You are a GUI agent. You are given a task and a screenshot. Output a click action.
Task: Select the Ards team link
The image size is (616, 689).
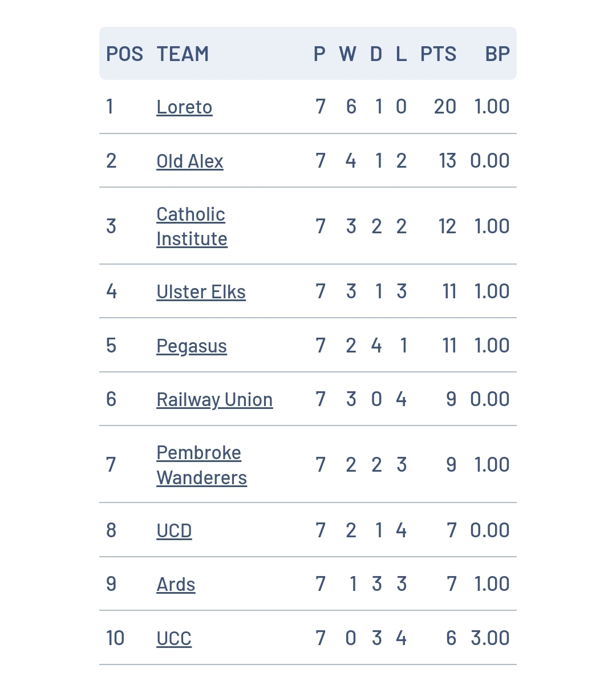click(x=176, y=585)
